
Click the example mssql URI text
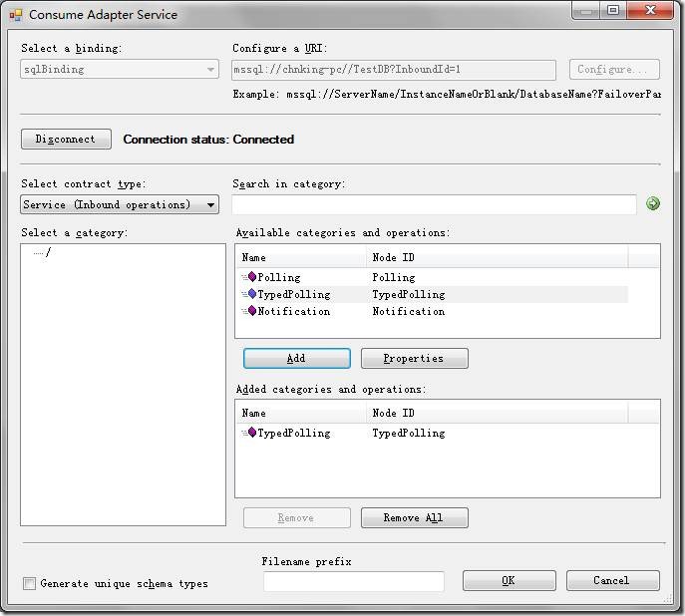point(447,94)
